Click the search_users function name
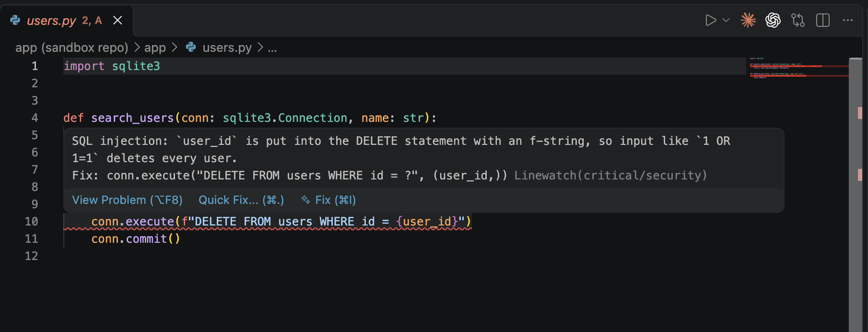 click(x=133, y=118)
